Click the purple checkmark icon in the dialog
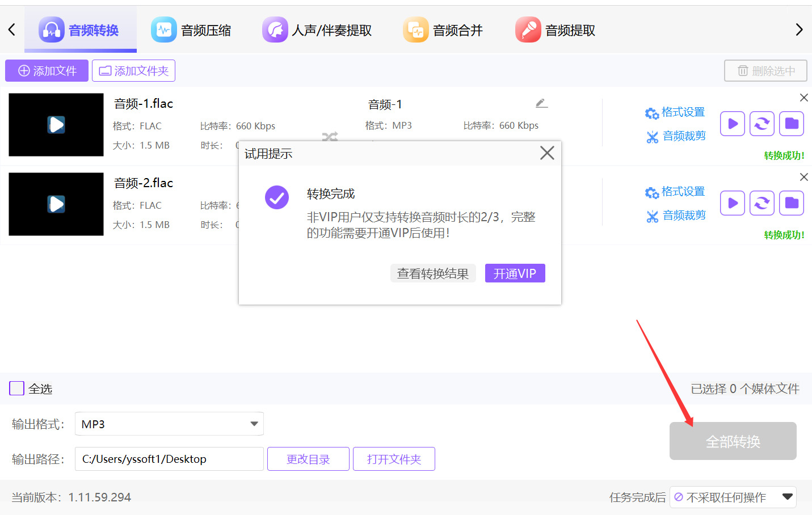This screenshot has width=812, height=515. tap(277, 197)
